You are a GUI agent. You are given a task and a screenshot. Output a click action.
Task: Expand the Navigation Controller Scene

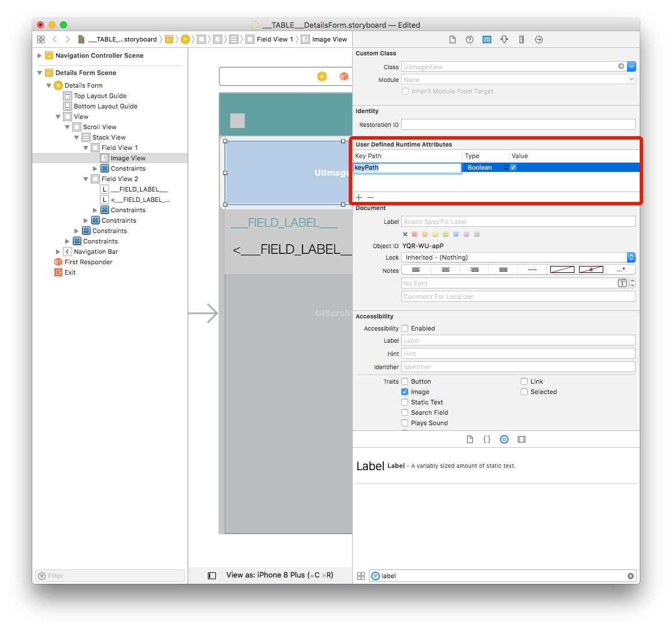pos(39,55)
